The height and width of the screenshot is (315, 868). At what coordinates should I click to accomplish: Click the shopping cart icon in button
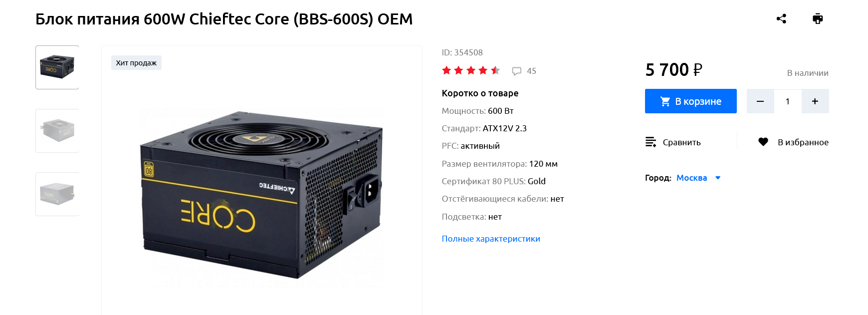[x=665, y=101]
